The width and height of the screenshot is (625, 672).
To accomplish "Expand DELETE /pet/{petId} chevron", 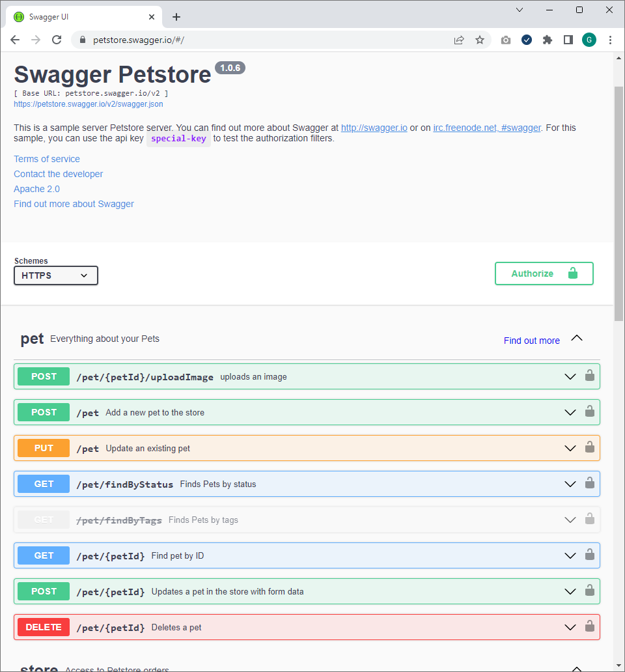I will click(x=570, y=627).
